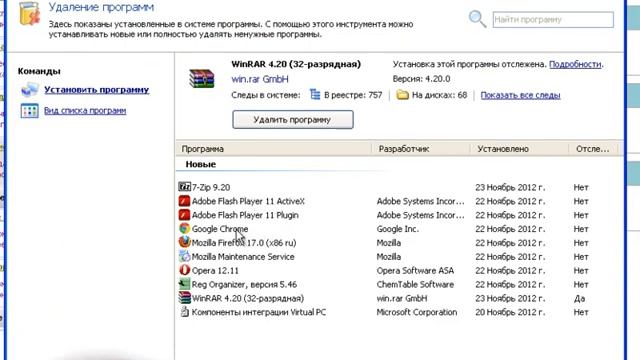
Task: Select Mozilla Maintenance Service row
Action: (x=399, y=256)
